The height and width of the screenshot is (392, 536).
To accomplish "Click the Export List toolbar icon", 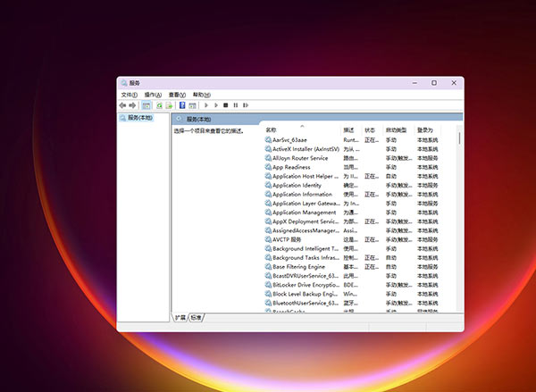I will tap(169, 105).
